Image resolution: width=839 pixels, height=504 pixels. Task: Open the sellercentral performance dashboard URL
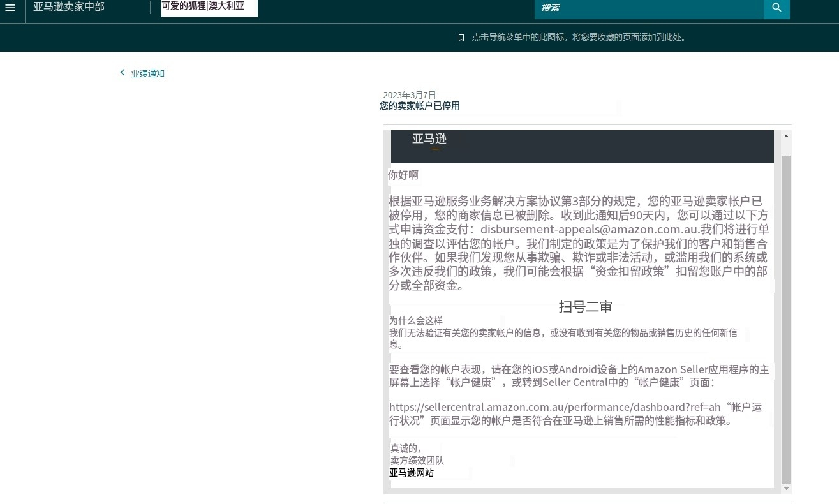(x=555, y=407)
